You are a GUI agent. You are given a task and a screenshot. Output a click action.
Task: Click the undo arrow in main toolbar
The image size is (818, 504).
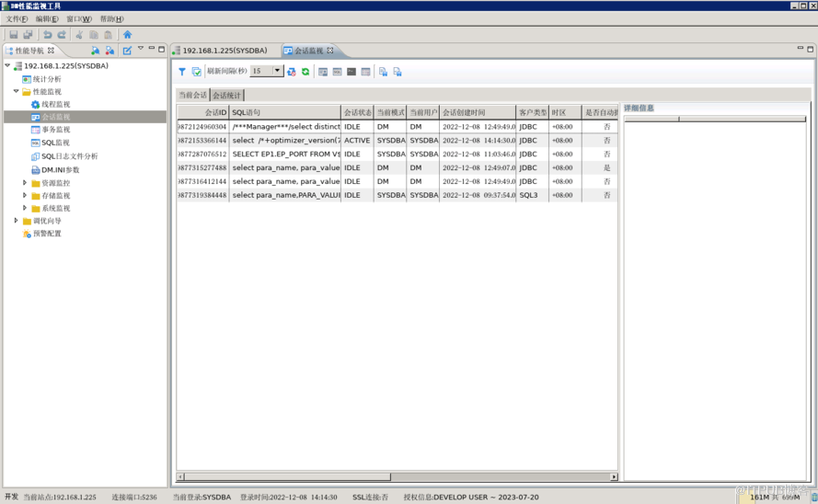click(x=48, y=35)
